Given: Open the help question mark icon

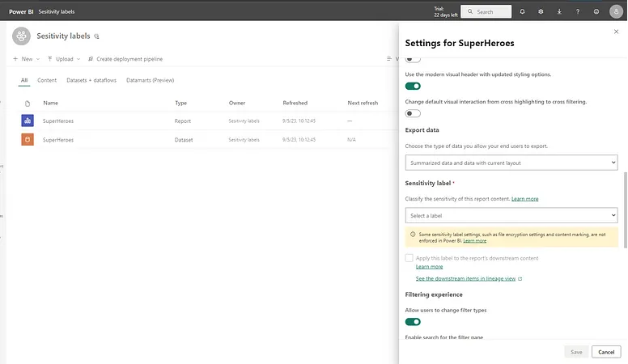Looking at the screenshot, I should tap(578, 11).
